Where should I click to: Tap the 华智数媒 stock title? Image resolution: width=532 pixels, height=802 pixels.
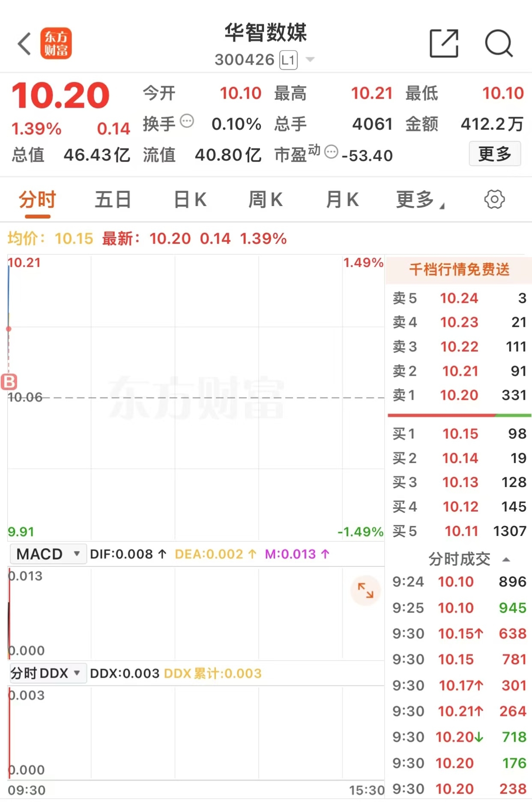point(266,33)
